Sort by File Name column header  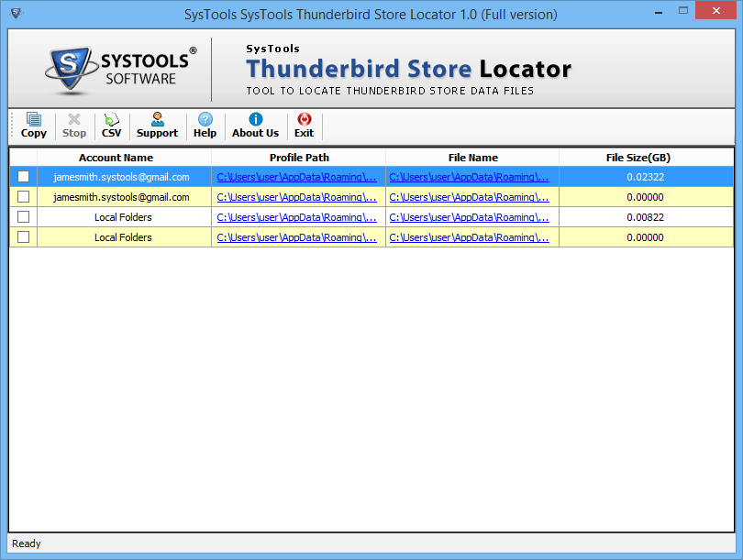473,158
